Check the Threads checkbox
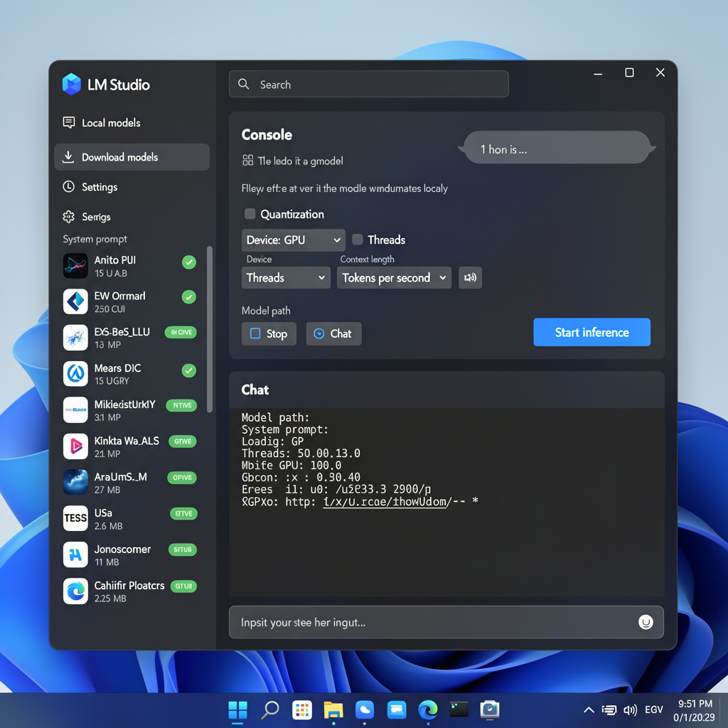The height and width of the screenshot is (728, 728). click(x=356, y=240)
